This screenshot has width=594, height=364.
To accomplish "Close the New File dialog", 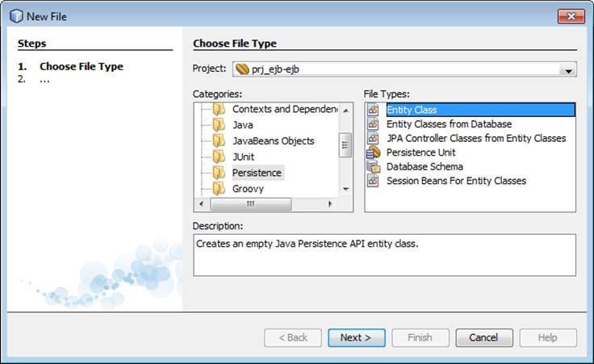I will [x=571, y=16].
